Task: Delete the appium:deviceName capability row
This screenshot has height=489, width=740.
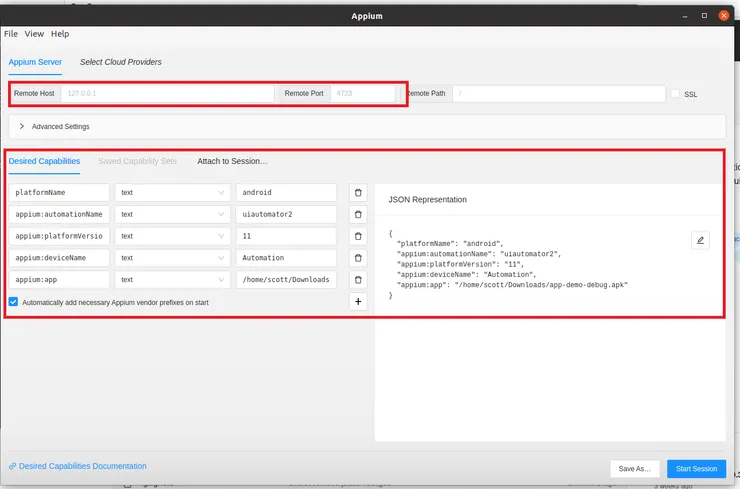Action: pos(358,258)
